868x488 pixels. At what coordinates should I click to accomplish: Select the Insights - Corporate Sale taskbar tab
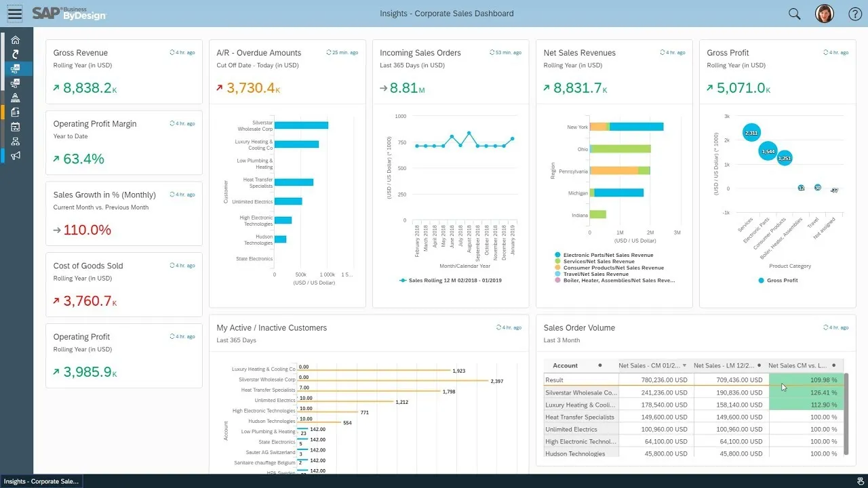[41, 481]
